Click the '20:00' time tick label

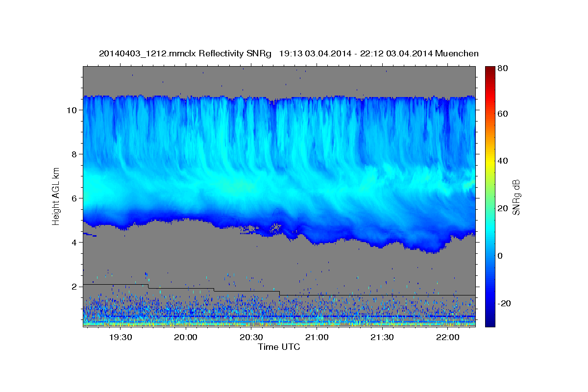[186, 337]
